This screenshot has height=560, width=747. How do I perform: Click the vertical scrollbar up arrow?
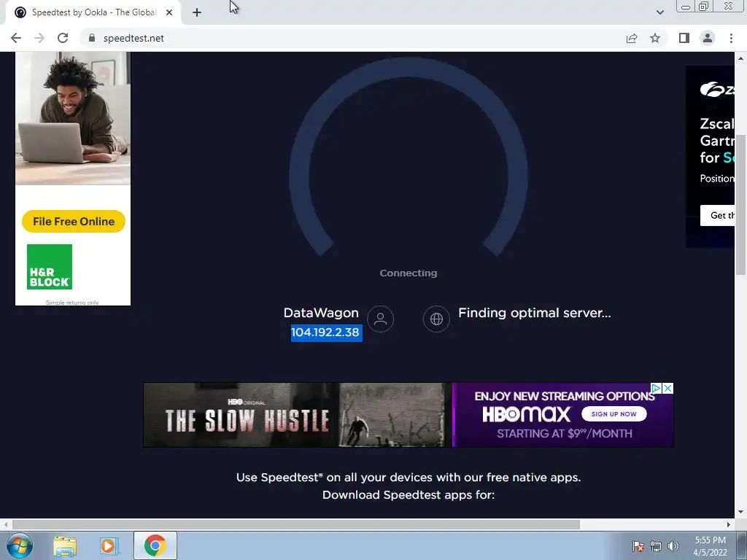coord(740,58)
